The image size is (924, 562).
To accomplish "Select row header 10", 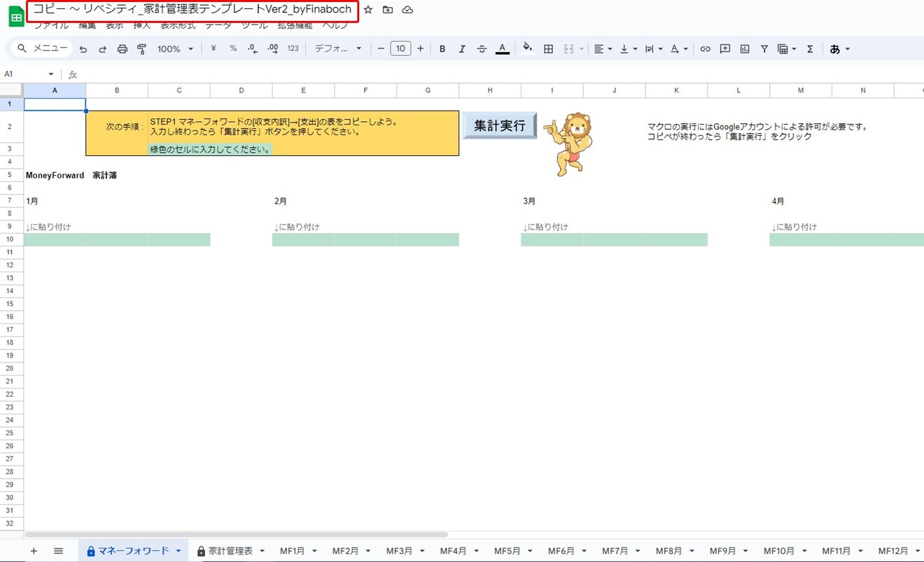I will coord(11,239).
